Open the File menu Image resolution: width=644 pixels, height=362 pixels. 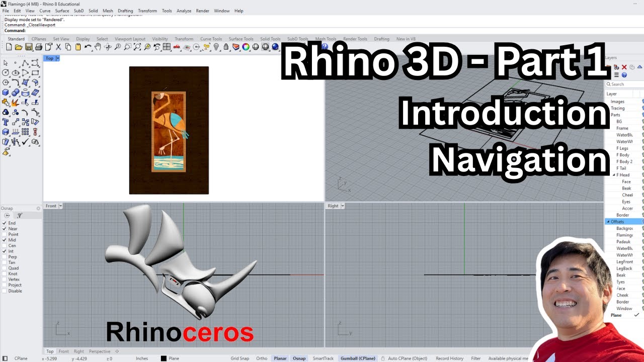click(6, 11)
